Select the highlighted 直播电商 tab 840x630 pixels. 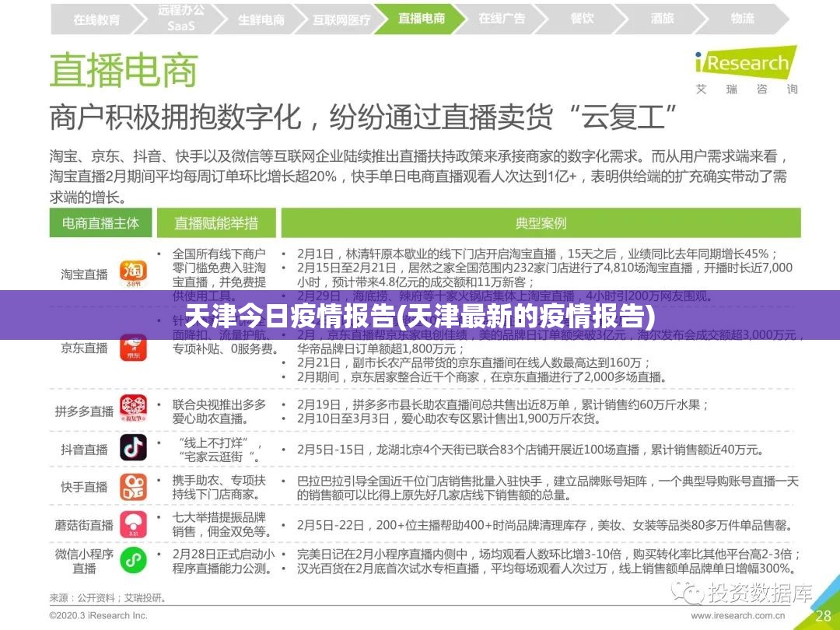(421, 18)
